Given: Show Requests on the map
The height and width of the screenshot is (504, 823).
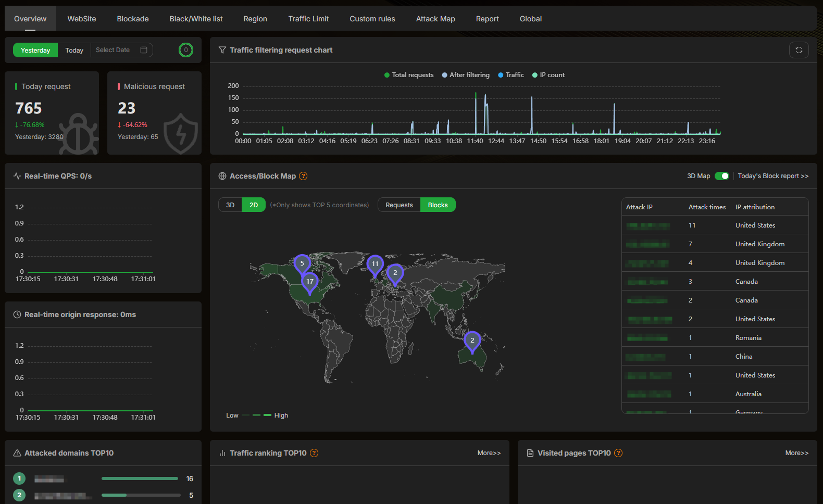Looking at the screenshot, I should (399, 205).
